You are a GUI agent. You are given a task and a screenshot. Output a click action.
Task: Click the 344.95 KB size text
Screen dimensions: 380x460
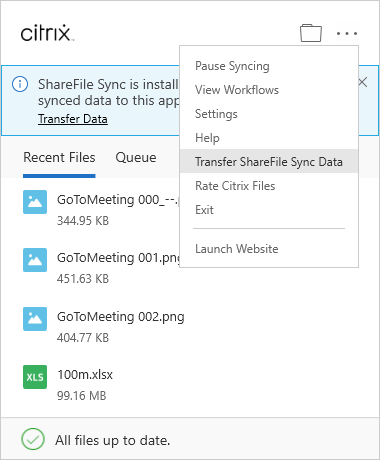[x=83, y=221]
